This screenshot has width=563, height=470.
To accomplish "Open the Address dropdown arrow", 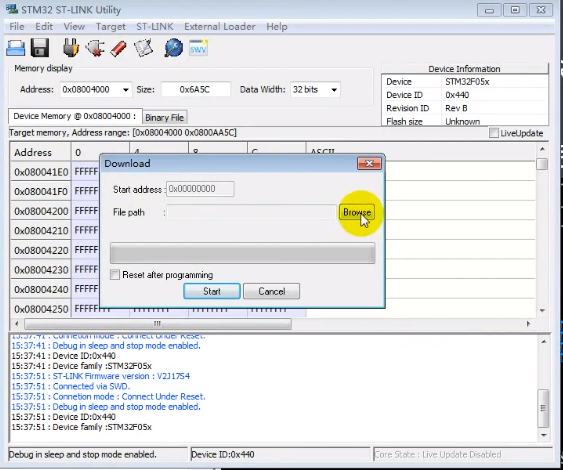I will pyautogui.click(x=126, y=90).
